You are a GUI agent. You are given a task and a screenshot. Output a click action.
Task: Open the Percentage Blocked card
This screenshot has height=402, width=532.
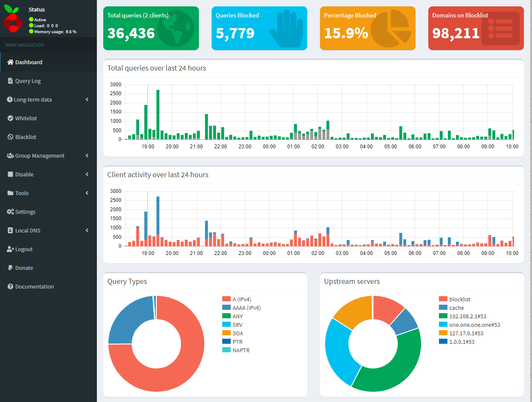[368, 28]
